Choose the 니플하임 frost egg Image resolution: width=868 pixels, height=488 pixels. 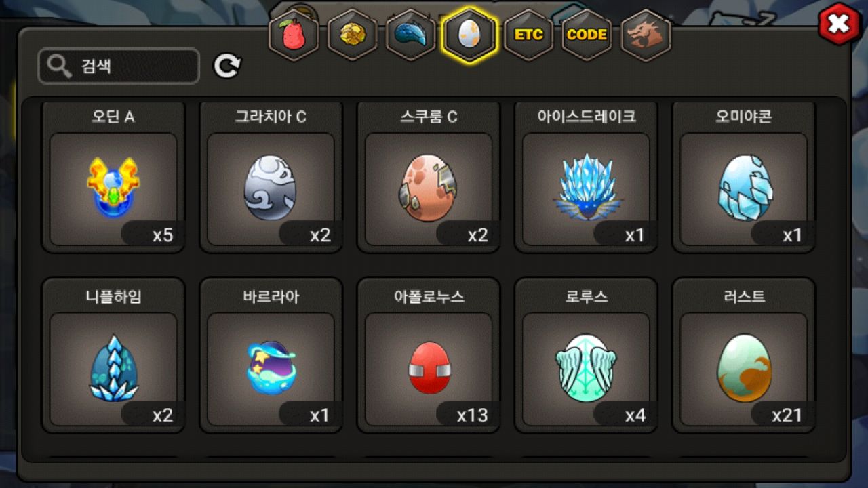tap(113, 355)
